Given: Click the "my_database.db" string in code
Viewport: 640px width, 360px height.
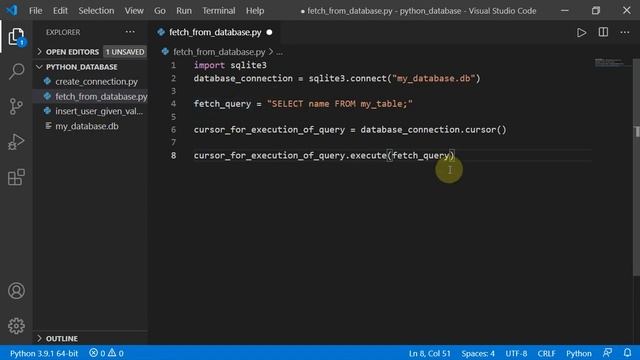Looking at the screenshot, I should pos(433,78).
